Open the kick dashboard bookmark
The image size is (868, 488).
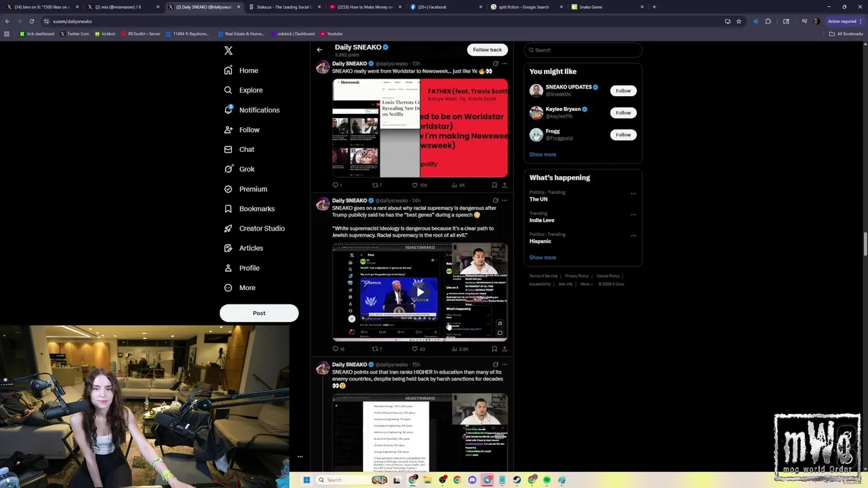point(38,34)
